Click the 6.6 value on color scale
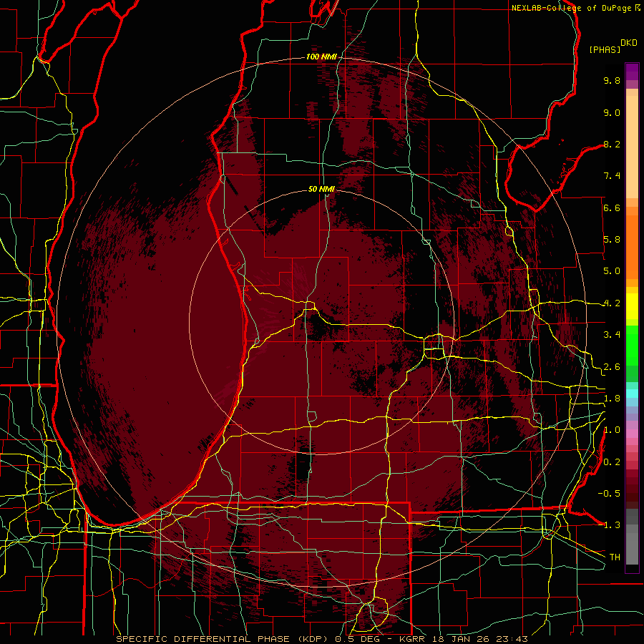 [x=612, y=208]
